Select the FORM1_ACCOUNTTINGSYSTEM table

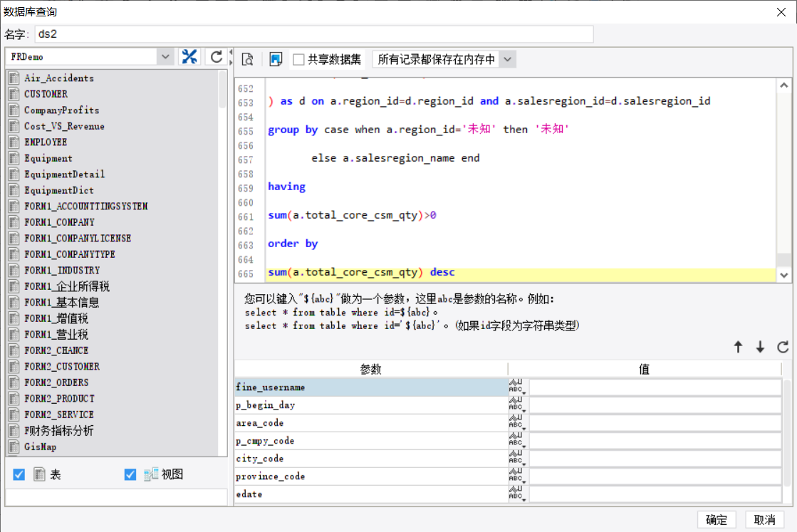(86, 207)
